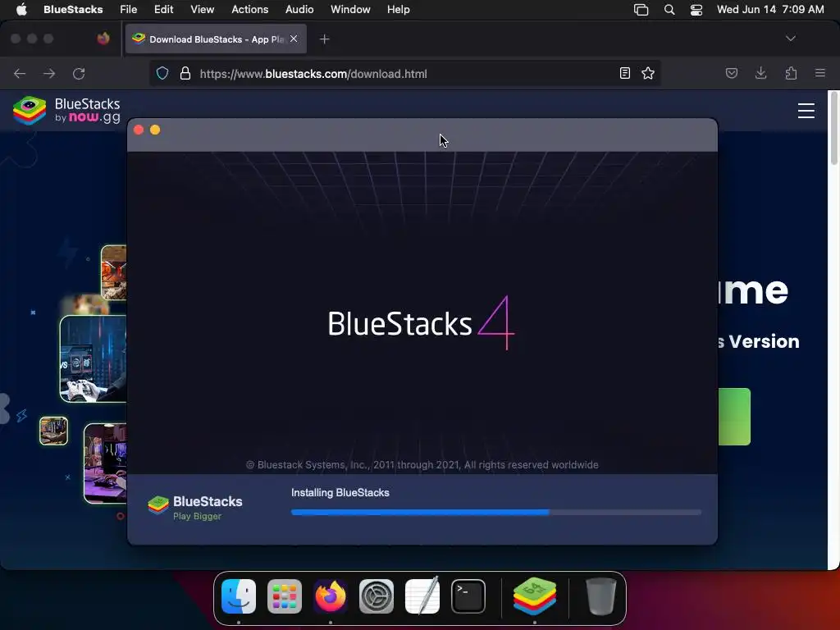The image size is (840, 630).
Task: Bookmark this page with star icon
Action: pos(648,73)
